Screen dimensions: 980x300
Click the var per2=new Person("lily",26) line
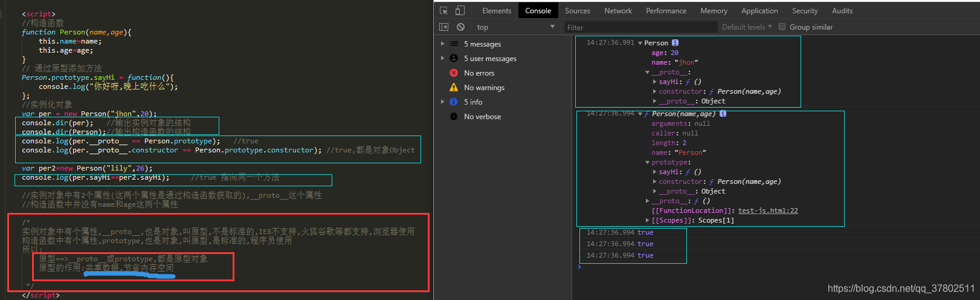click(87, 168)
